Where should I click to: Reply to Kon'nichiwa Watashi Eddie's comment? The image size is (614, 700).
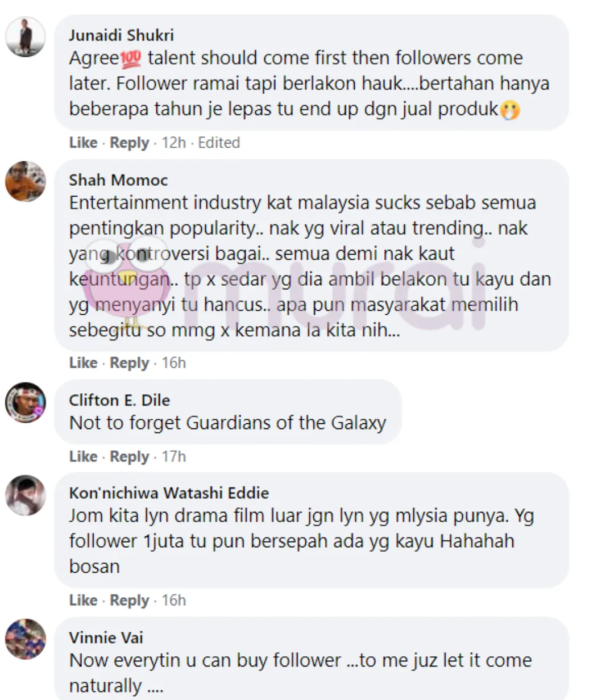(x=129, y=600)
